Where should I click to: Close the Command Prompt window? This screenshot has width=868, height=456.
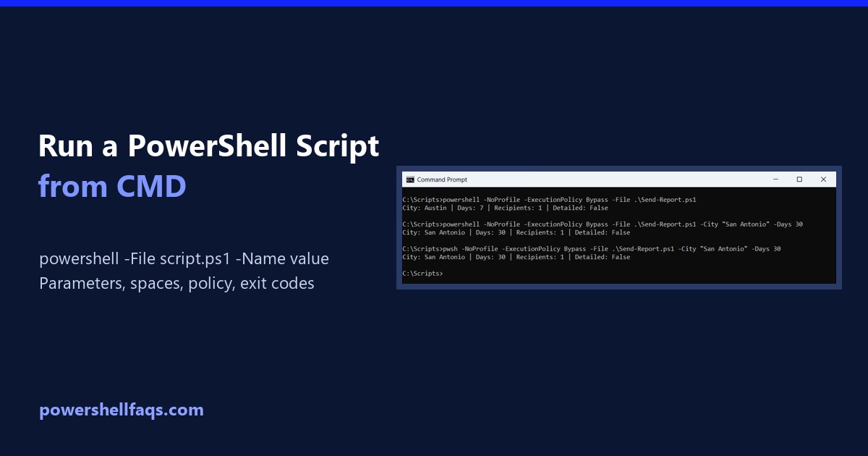tap(823, 180)
